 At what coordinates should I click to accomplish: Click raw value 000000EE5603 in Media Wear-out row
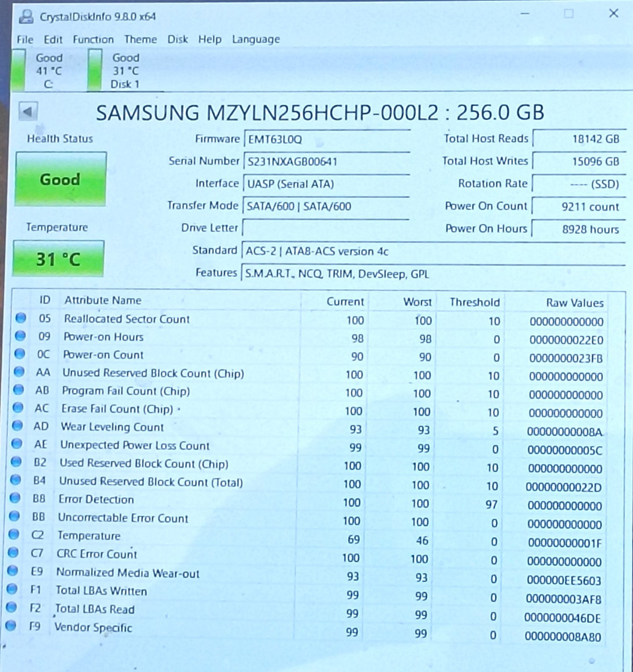pyautogui.click(x=564, y=580)
